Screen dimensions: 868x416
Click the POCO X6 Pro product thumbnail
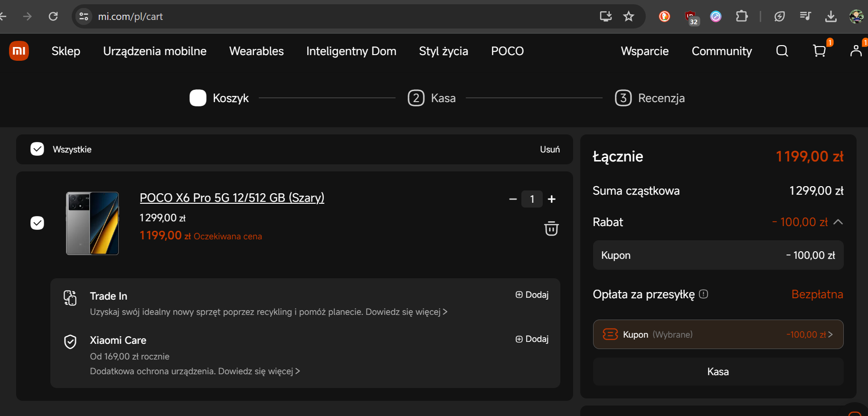(x=93, y=223)
